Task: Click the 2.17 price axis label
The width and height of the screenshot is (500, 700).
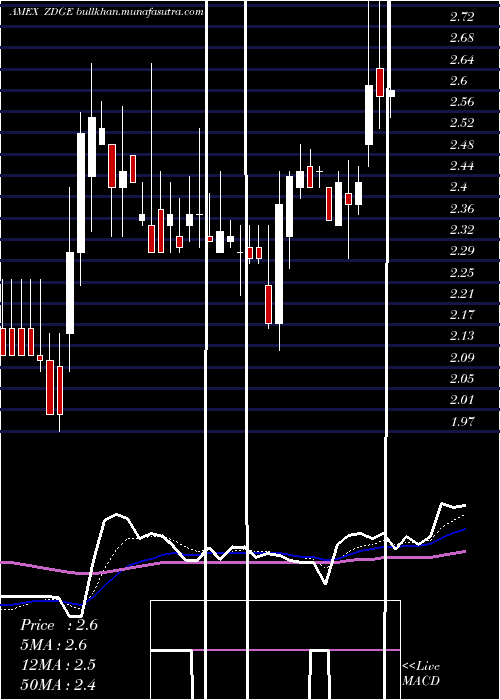Action: coord(462,315)
